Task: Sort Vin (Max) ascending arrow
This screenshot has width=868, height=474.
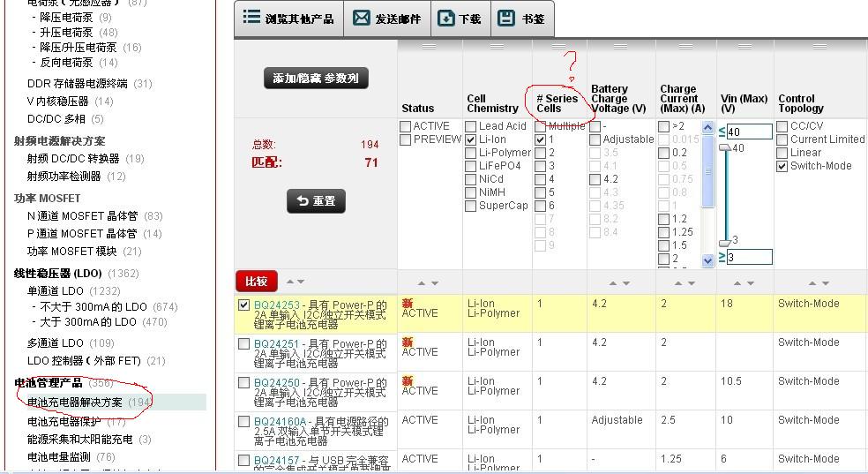Action: (737, 283)
